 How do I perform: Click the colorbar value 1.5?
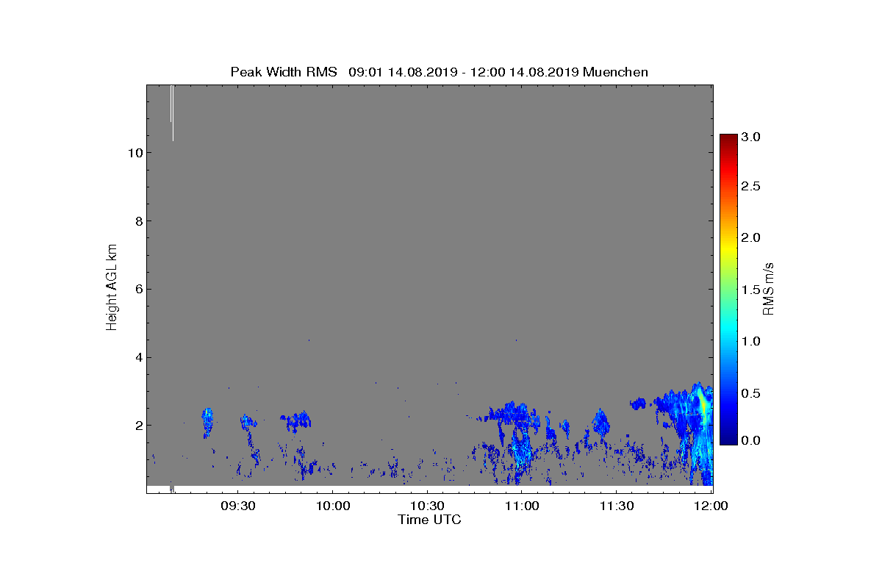tap(751, 290)
